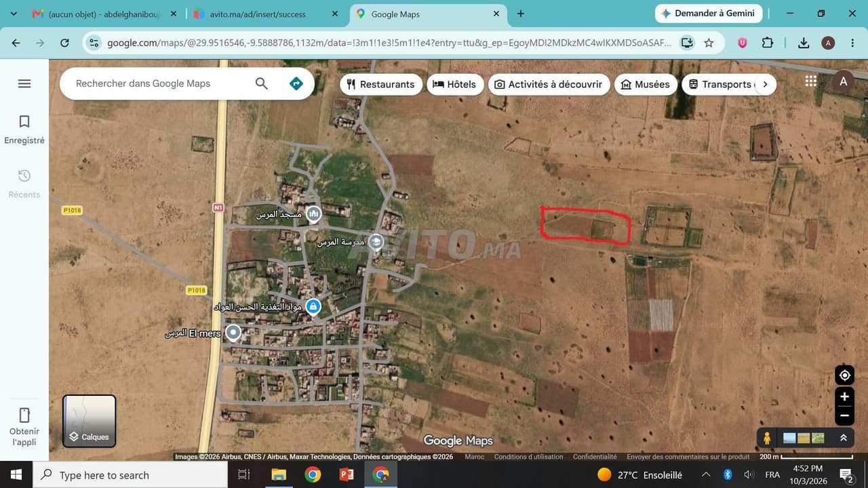The width and height of the screenshot is (868, 488).
Task: Open the Windows Start menu
Action: click(16, 474)
